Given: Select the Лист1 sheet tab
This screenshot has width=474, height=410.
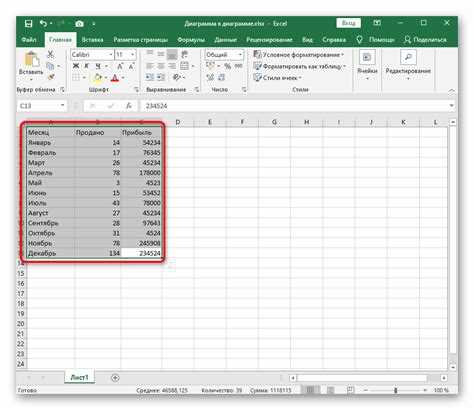Looking at the screenshot, I should point(79,377).
